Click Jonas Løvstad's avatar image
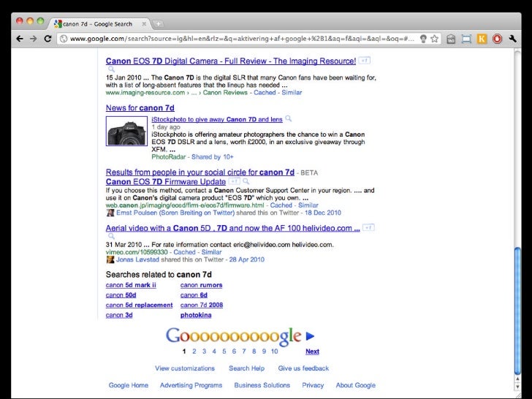 pyautogui.click(x=110, y=259)
